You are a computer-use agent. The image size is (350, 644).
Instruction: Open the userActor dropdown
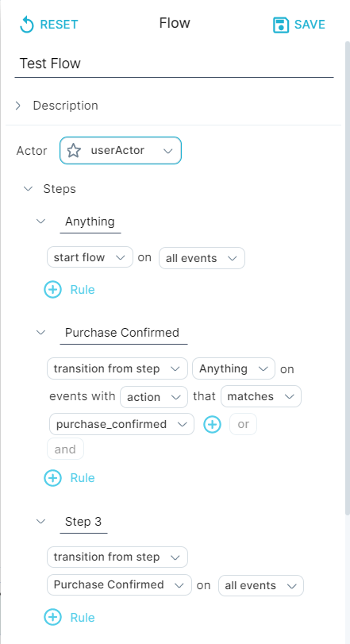(121, 151)
